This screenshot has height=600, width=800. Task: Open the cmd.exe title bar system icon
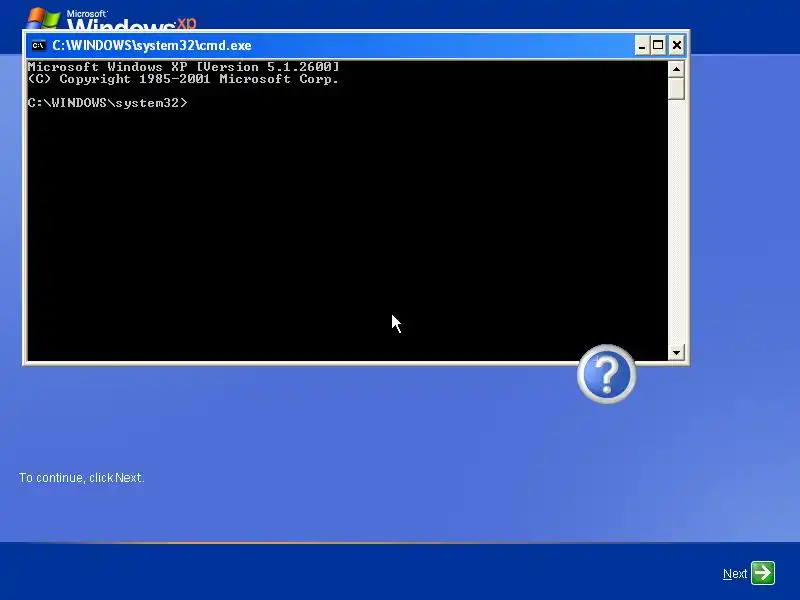[38, 45]
